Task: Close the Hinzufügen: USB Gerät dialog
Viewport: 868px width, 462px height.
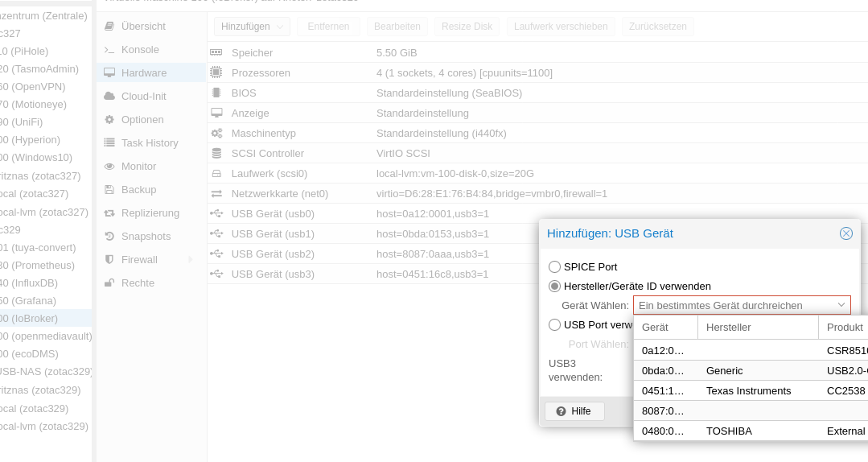Action: [x=845, y=233]
